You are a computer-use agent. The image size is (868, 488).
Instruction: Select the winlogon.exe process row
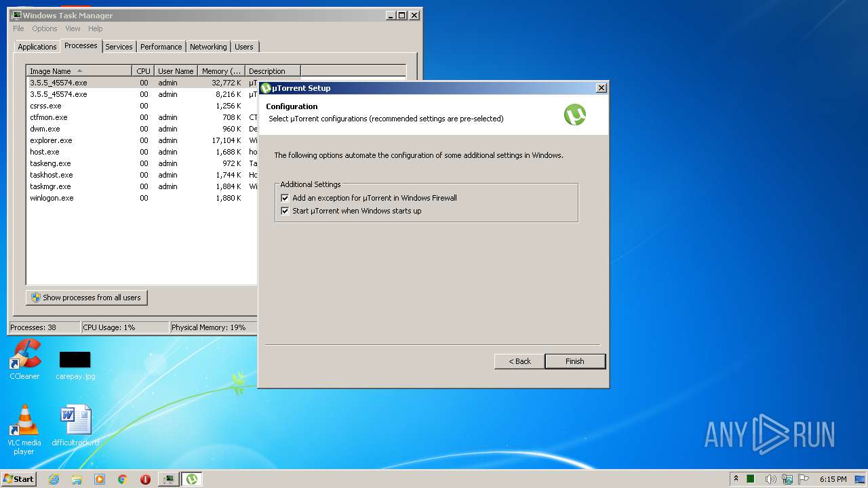click(142, 198)
